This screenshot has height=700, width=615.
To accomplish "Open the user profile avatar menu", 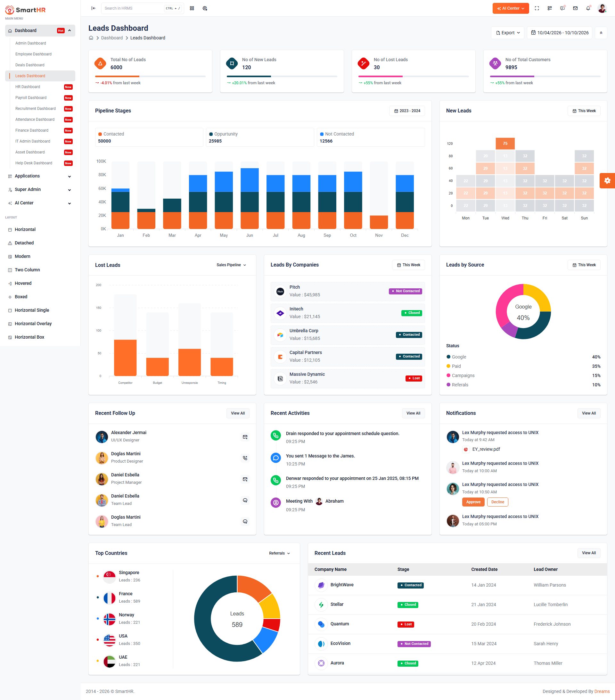I will click(602, 8).
